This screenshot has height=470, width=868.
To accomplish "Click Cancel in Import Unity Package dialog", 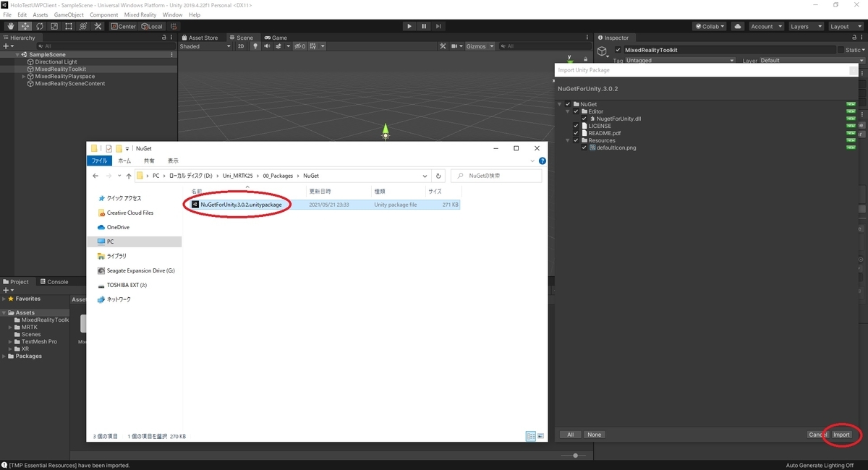I will pyautogui.click(x=817, y=435).
